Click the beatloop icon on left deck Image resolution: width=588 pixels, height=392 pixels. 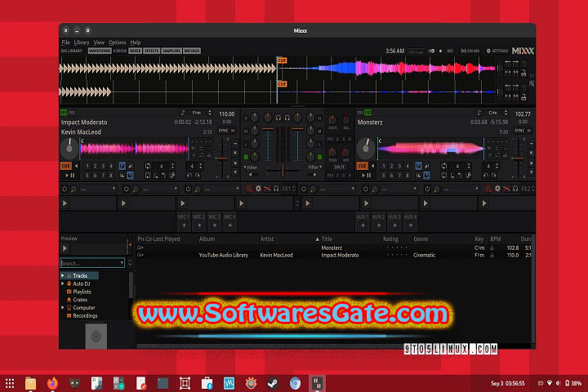[148, 166]
